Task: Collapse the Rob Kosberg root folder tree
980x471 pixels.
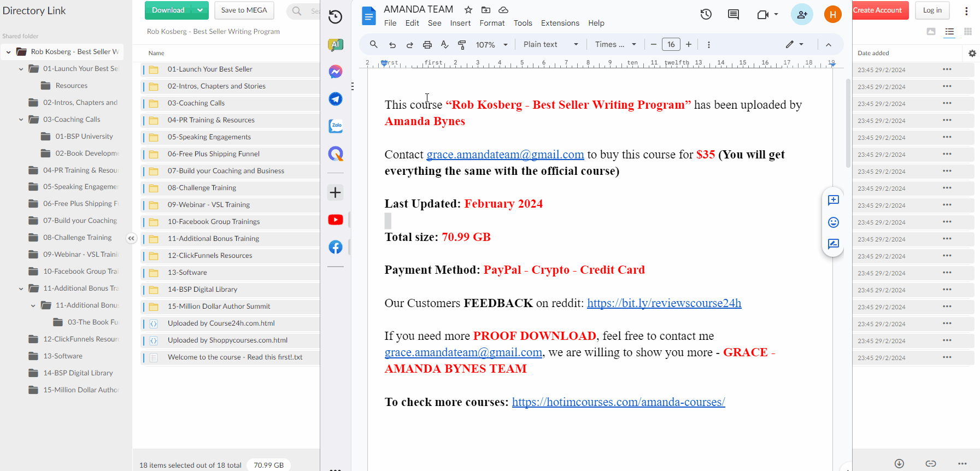Action: click(x=8, y=52)
